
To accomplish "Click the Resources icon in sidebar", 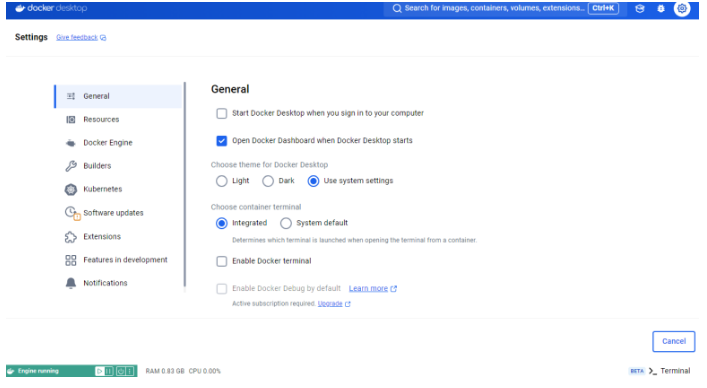I will coord(71,119).
